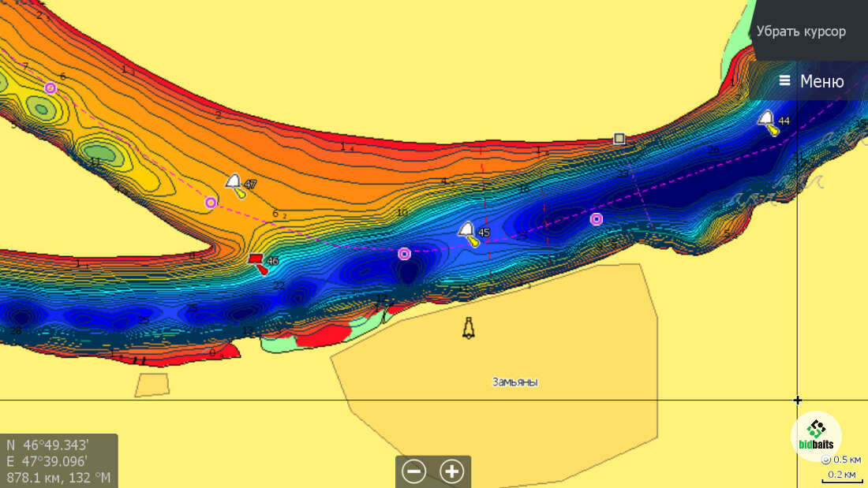Select pink waypoint circle just below buoy 47

pos(211,203)
